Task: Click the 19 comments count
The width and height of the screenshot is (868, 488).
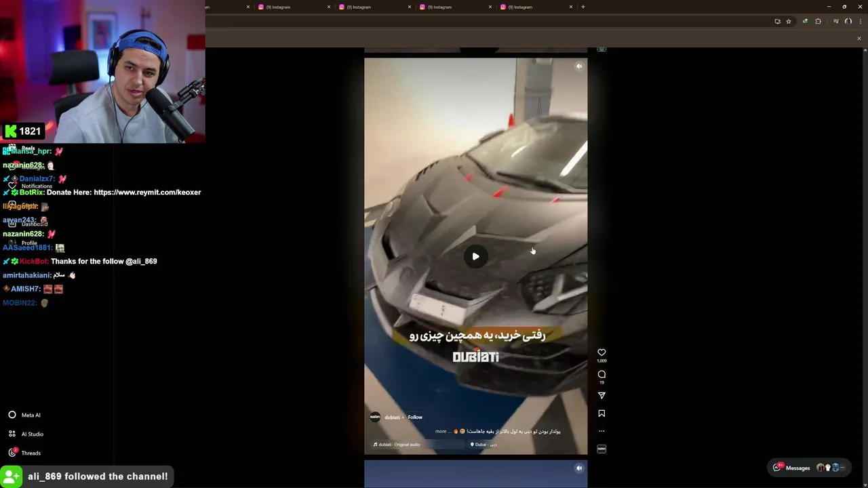Action: pos(601,383)
